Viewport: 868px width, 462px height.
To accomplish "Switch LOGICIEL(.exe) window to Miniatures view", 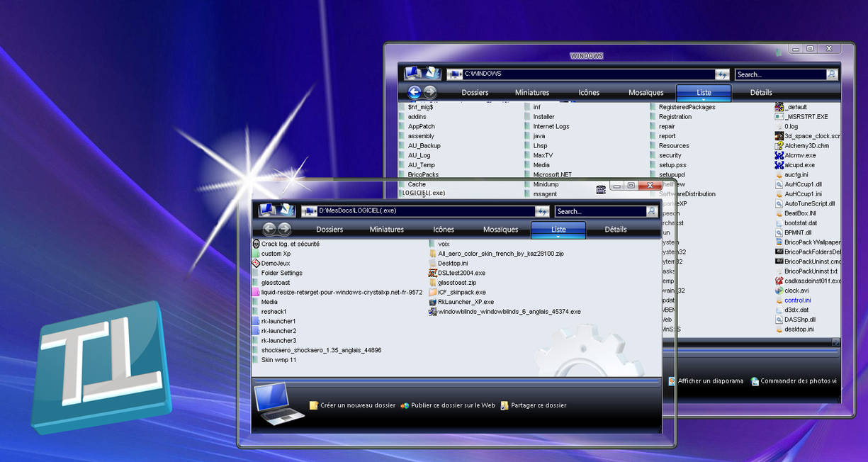I will (387, 230).
